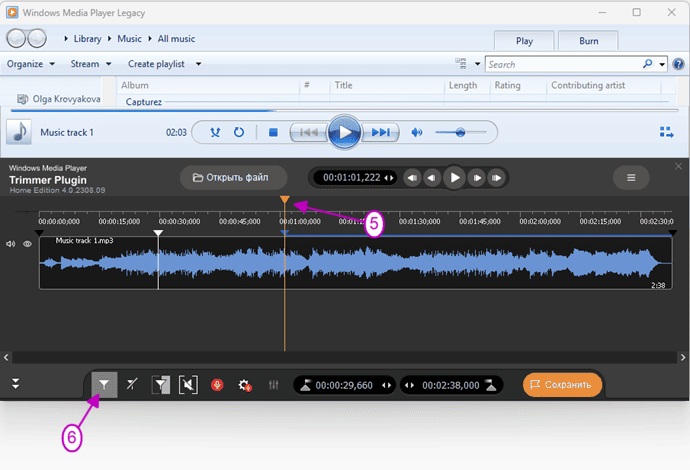Expand the search options dropdown arrow

pos(662,64)
